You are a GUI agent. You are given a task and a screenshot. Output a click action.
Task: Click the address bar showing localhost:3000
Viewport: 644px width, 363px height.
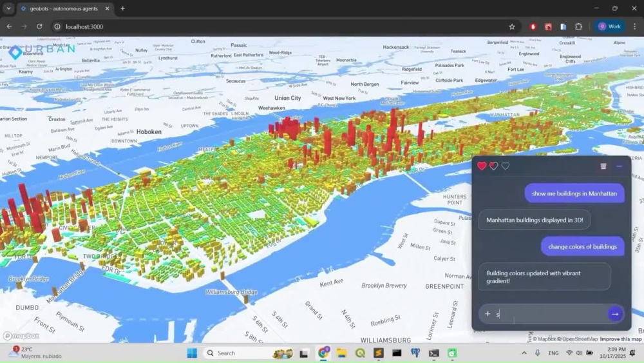click(283, 26)
